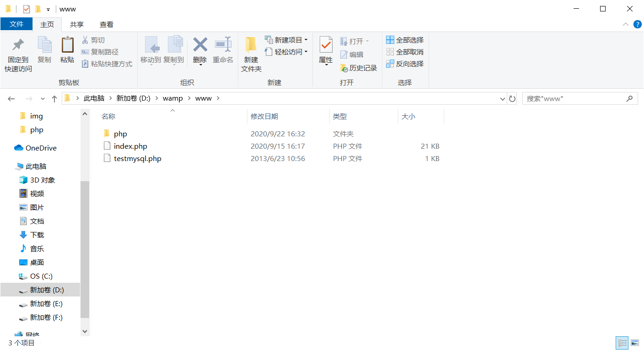Image resolution: width=644 pixels, height=350 pixels.
Task: Open the File (文件) tab
Action: 16,24
